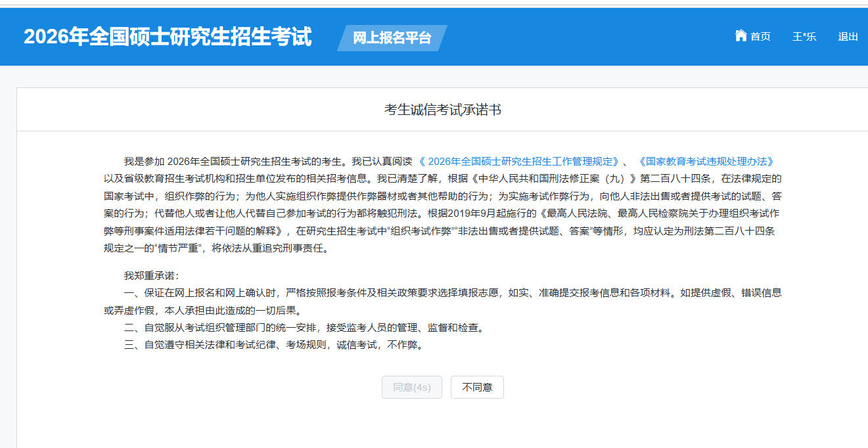Viewport: 868px width, 448px height.
Task: Open the 2026年全国硕士研究生招生工作管理规定 link
Action: [x=519, y=162]
